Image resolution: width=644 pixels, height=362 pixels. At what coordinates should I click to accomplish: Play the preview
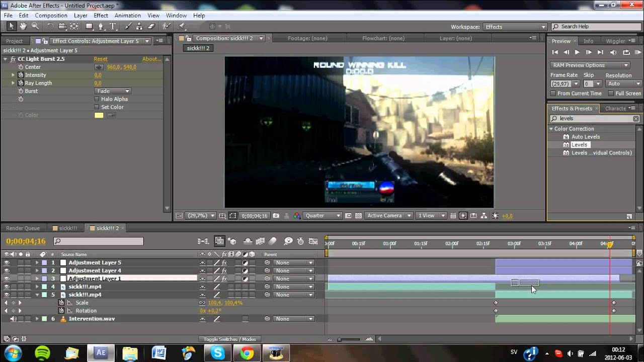tap(577, 52)
